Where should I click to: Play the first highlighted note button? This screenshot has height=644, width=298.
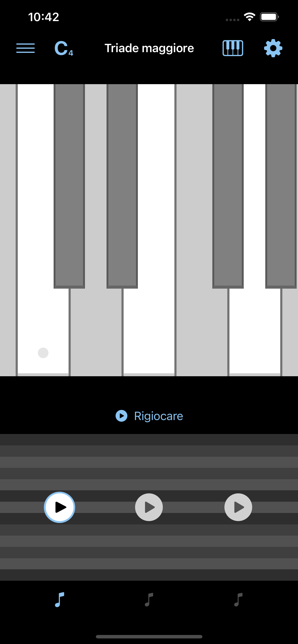tap(60, 507)
